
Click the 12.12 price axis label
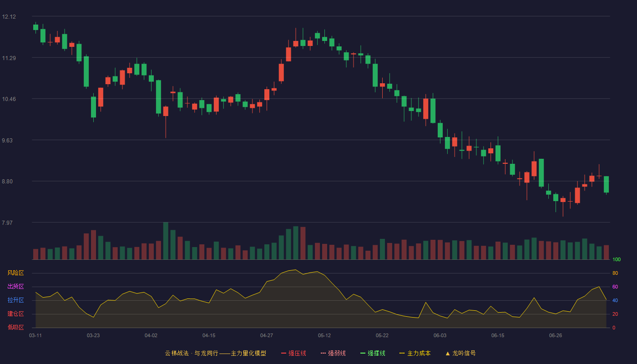(x=9, y=17)
